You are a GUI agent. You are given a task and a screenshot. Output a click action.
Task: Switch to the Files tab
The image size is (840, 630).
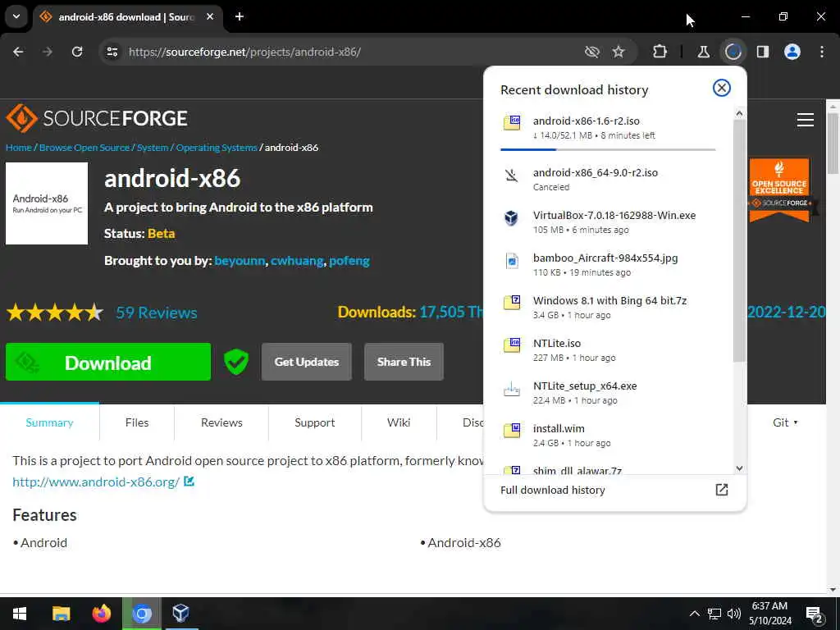pyautogui.click(x=137, y=422)
